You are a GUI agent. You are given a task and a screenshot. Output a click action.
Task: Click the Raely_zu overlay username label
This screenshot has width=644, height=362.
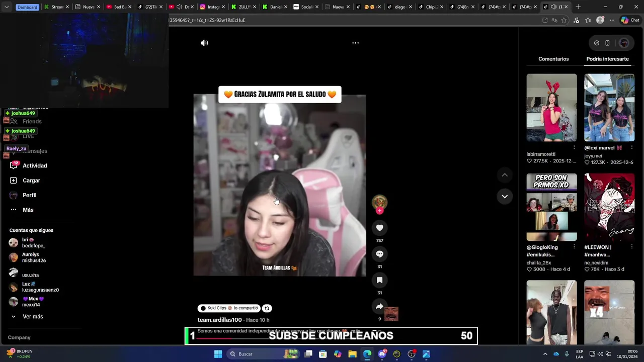(16, 149)
